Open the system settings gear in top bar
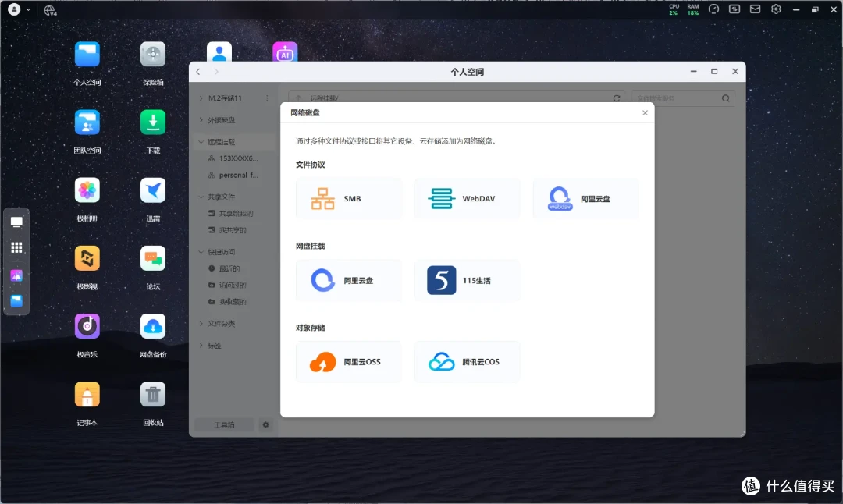The width and height of the screenshot is (843, 504). coord(776,9)
